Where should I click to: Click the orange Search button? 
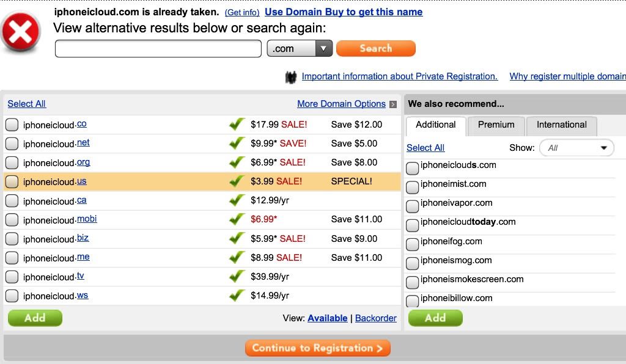pyautogui.click(x=376, y=48)
